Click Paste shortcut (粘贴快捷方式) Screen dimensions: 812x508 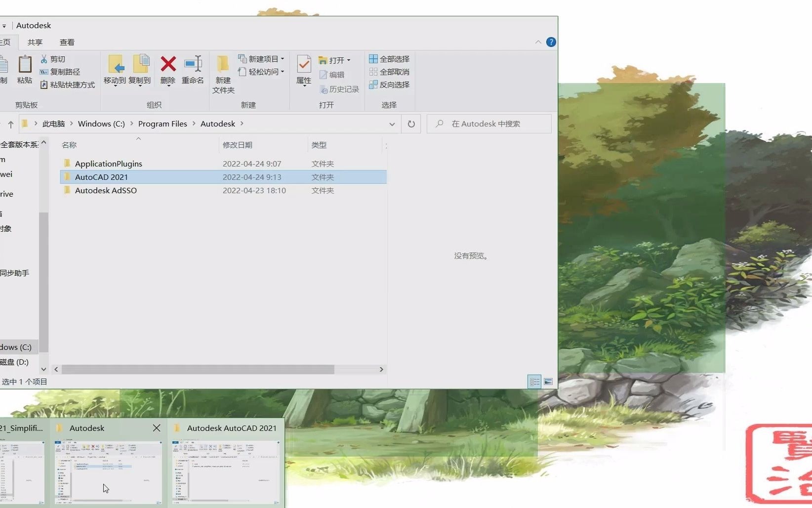(x=67, y=85)
